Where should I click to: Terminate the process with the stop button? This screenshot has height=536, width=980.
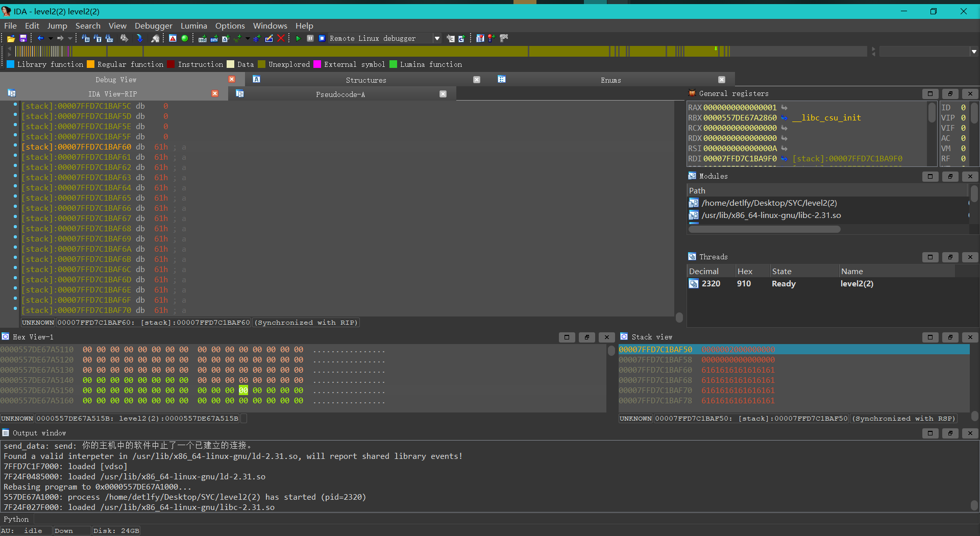click(322, 38)
